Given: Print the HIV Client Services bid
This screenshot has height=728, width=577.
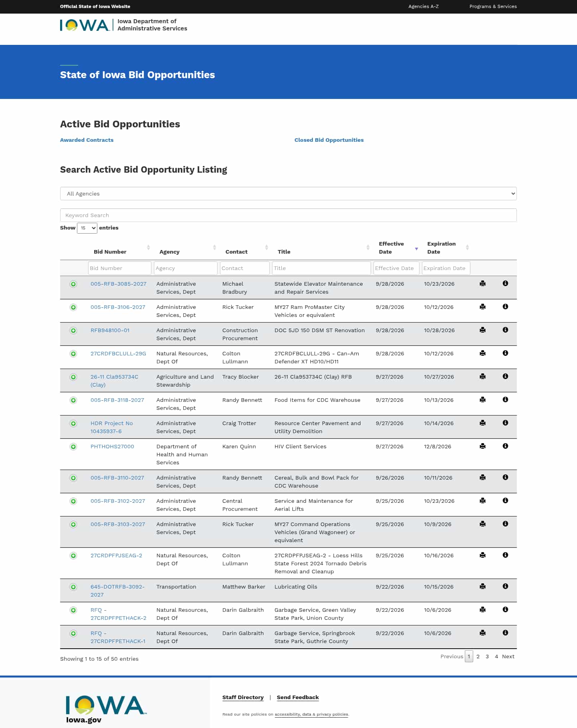Looking at the screenshot, I should (482, 446).
